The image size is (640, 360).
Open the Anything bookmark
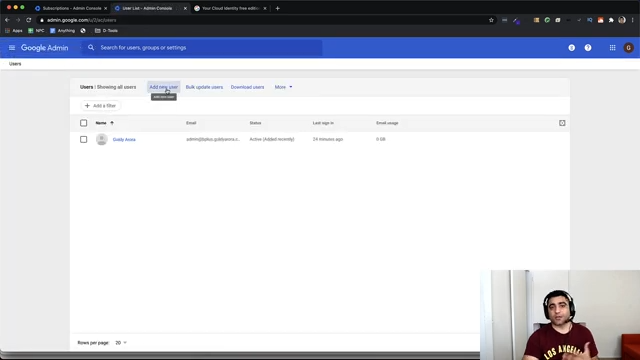tap(62, 31)
